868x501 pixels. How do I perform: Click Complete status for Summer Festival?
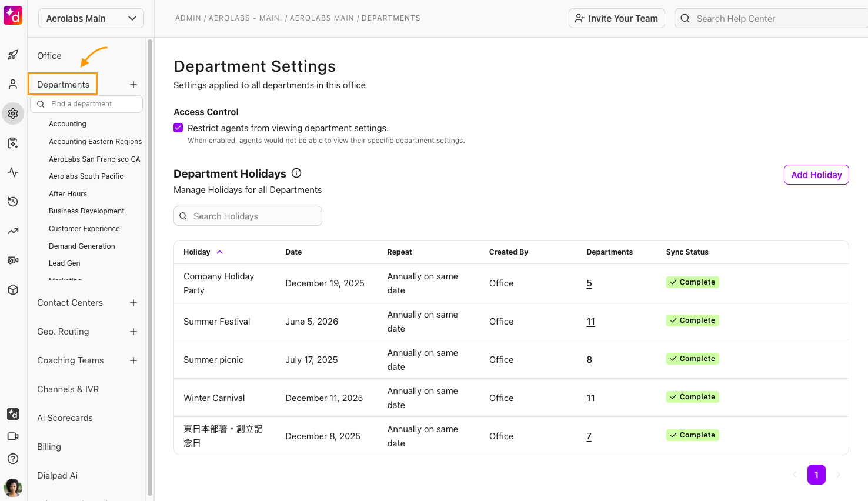[693, 320]
